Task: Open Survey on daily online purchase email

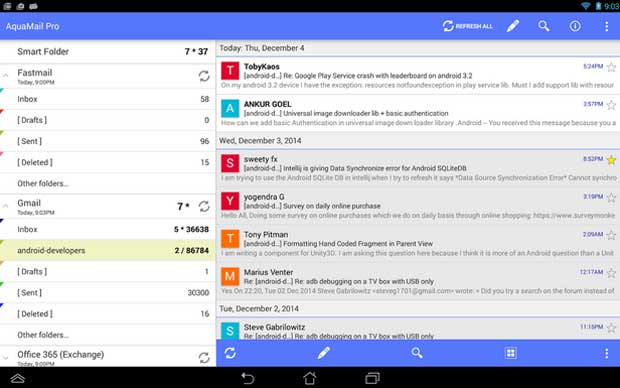Action: tap(418, 206)
